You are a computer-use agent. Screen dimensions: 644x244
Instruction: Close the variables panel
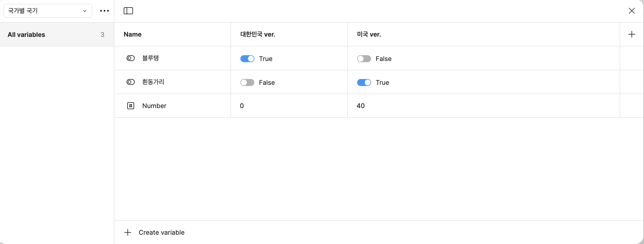tap(632, 11)
